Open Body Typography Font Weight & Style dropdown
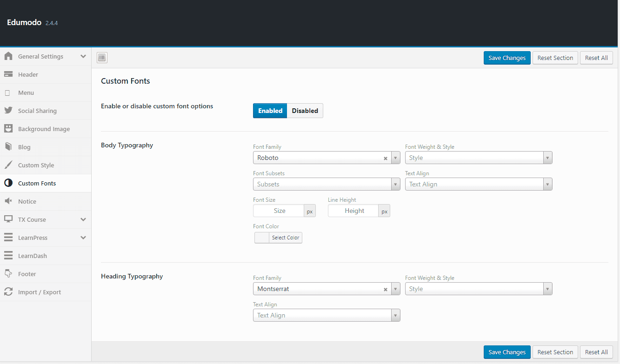Viewport: 620px width, 364px height. point(478,158)
